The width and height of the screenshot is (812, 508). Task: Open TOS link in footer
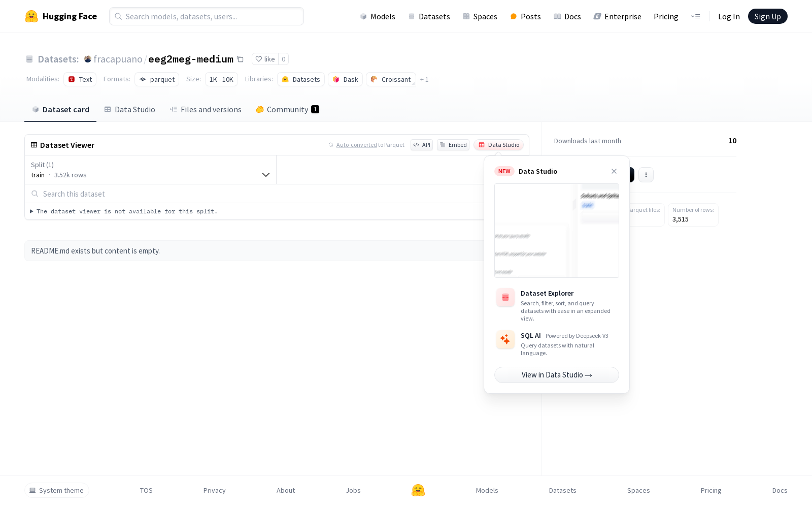(146, 490)
